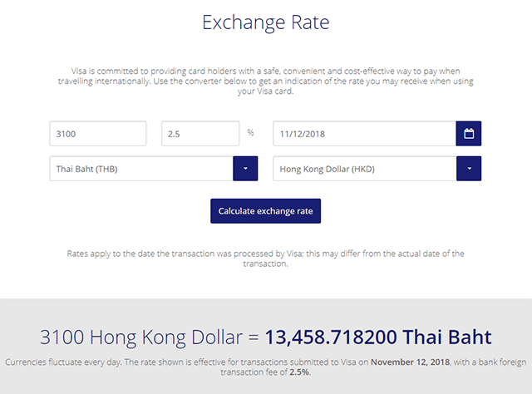Open the Hong Kong Dollar (HKD) selector
Viewport: 532px width, 394px height.
tap(364, 169)
